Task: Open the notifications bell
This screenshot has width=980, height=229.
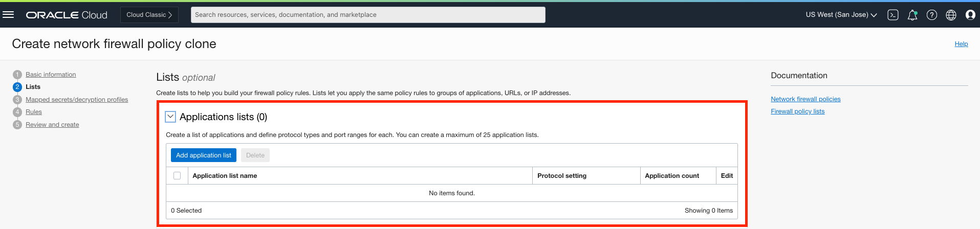Action: 912,15
